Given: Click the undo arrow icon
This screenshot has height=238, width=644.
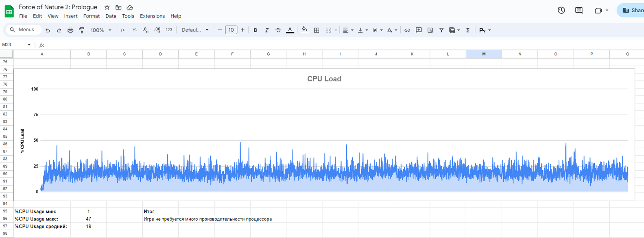Looking at the screenshot, I should (48, 30).
